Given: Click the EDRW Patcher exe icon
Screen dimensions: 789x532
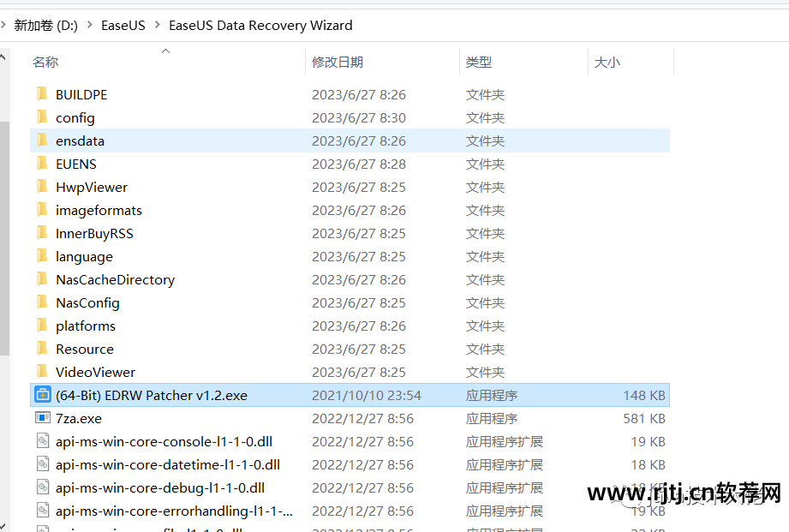Looking at the screenshot, I should click(x=43, y=395).
